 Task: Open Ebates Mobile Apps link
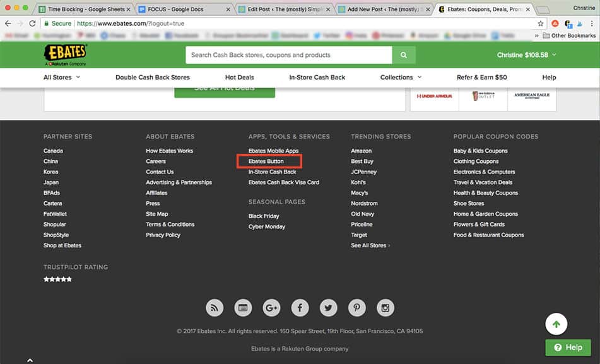(x=274, y=151)
